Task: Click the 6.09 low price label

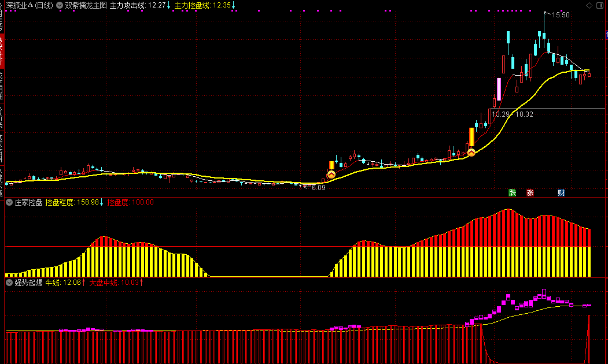Action: pyautogui.click(x=318, y=188)
